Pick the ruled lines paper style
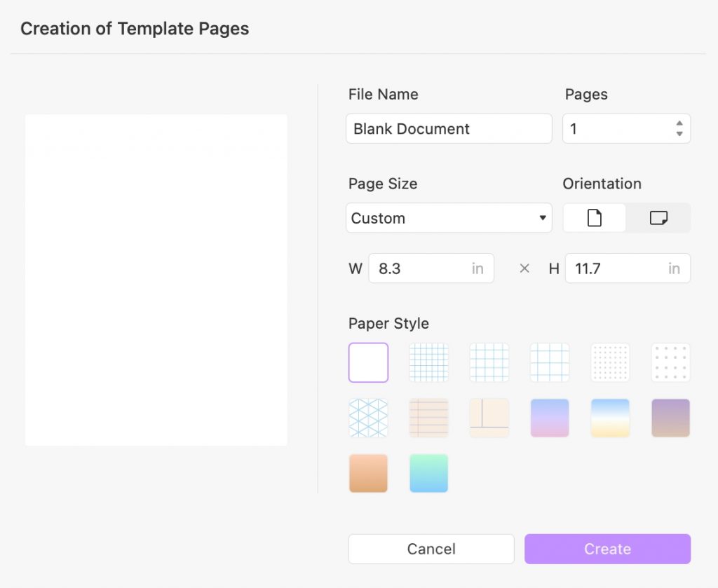The image size is (718, 588). point(428,418)
